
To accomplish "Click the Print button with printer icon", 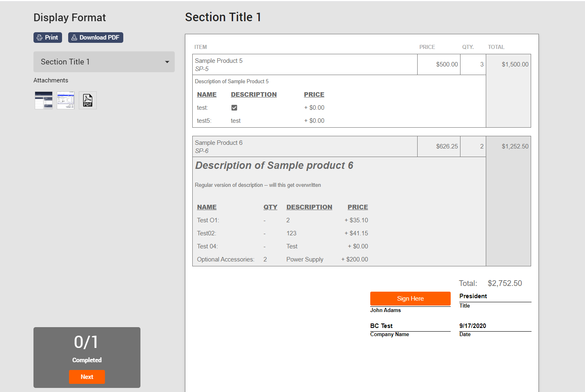I will coord(48,38).
